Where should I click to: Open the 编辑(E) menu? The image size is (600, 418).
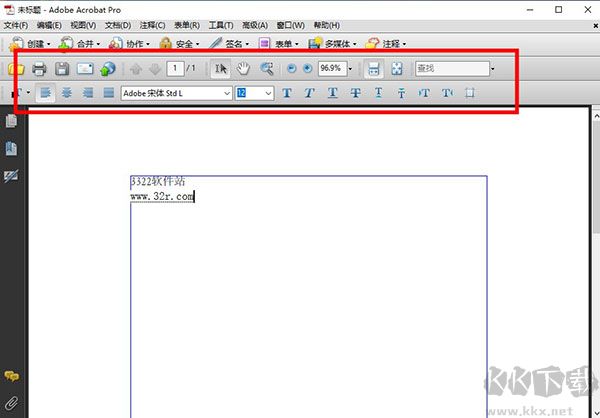49,25
